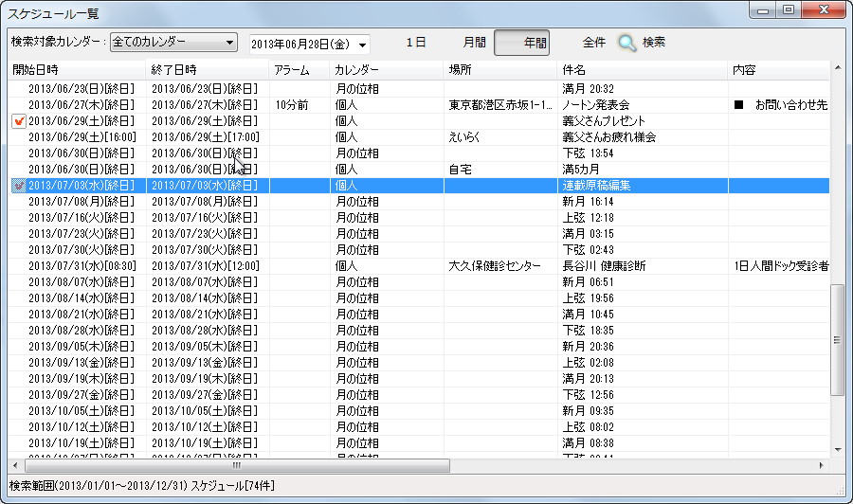Image resolution: width=853 pixels, height=504 pixels.
Task: Click horizontal scrollbar right arrow
Action: 822,465
